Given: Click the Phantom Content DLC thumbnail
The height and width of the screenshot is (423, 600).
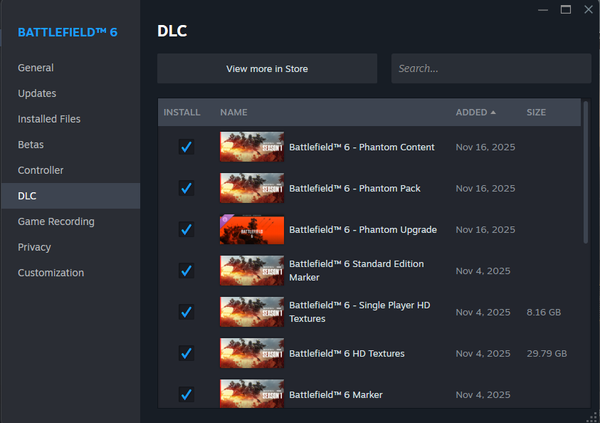Looking at the screenshot, I should click(x=251, y=147).
